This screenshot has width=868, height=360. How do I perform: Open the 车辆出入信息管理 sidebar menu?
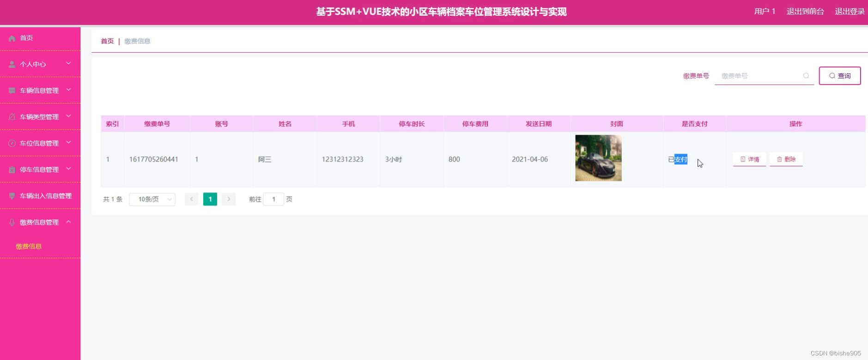pyautogui.click(x=40, y=196)
